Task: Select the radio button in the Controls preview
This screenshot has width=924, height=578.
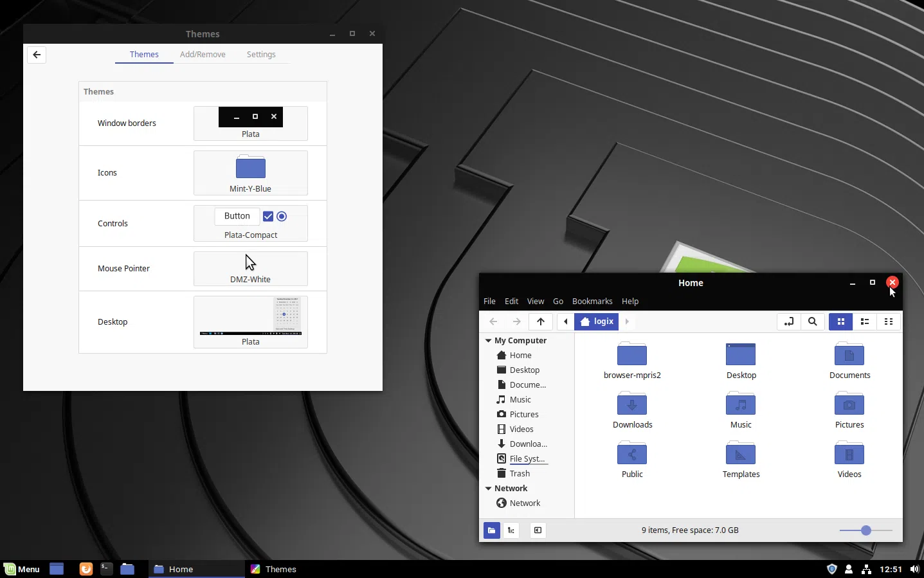Action: tap(282, 217)
